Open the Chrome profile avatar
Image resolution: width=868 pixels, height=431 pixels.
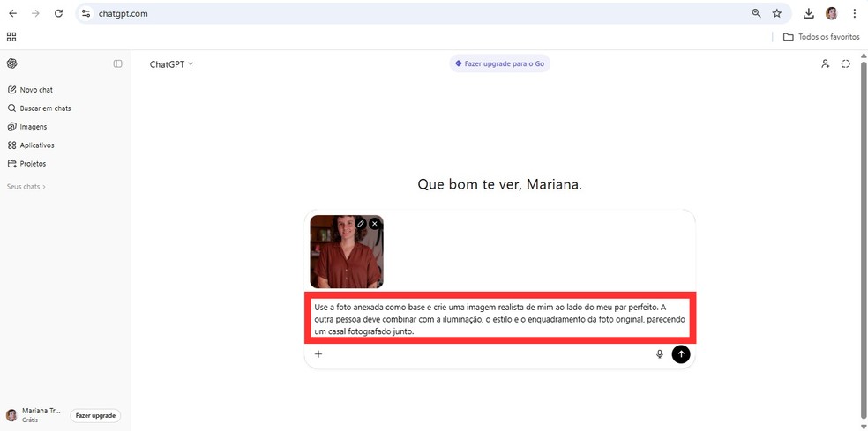pyautogui.click(x=832, y=14)
